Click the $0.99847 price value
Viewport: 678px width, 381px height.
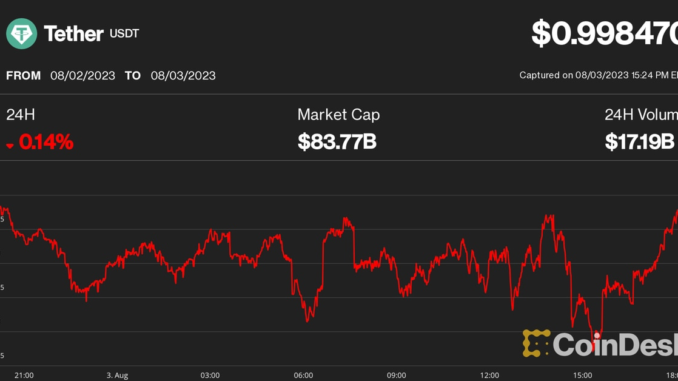click(x=604, y=33)
